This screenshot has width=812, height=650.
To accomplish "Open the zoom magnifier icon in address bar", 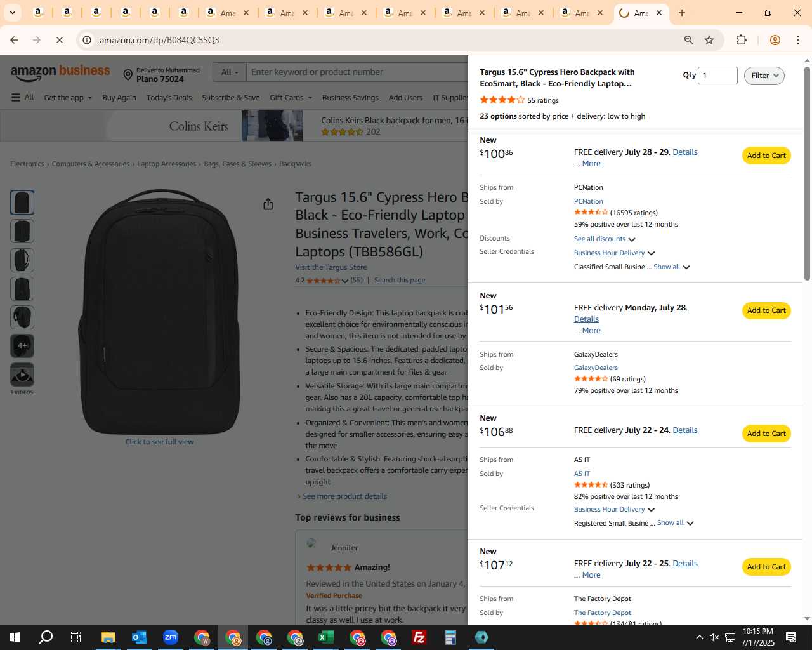I will tap(688, 40).
